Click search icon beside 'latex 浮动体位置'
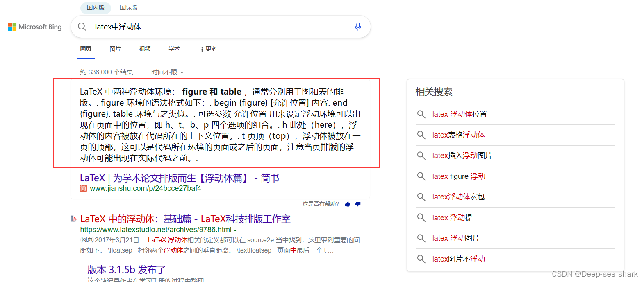644x282 pixels. (421, 114)
